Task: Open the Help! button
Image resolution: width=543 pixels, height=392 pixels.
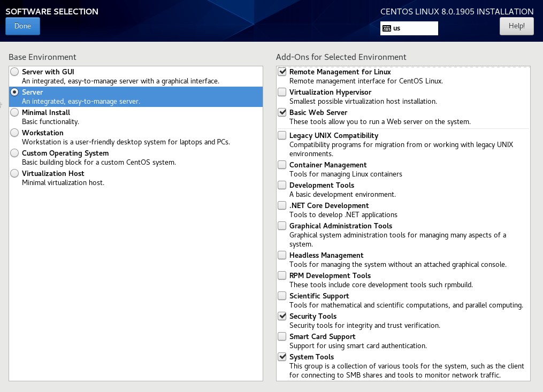Action: click(x=516, y=26)
